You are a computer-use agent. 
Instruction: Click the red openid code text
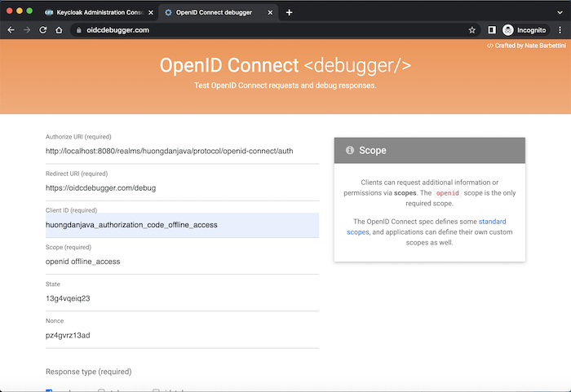(448, 193)
